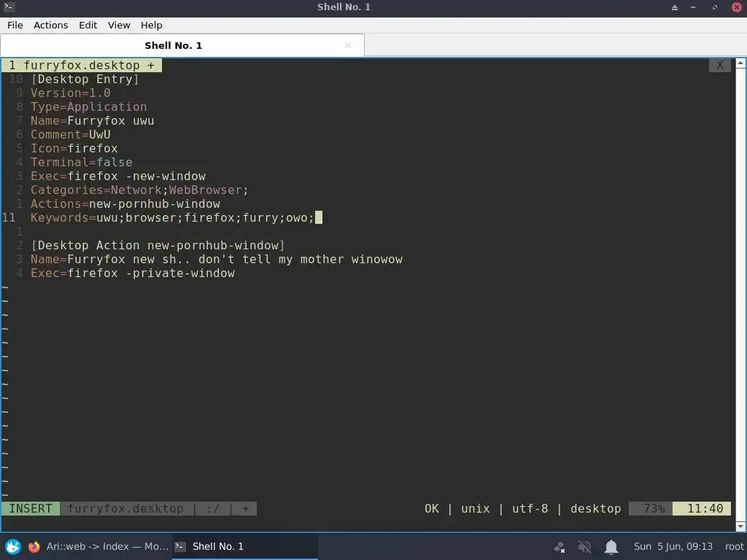Screen dimensions: 747x560
Task: Click the INSERT mode indicator in the statusline
Action: pos(31,508)
